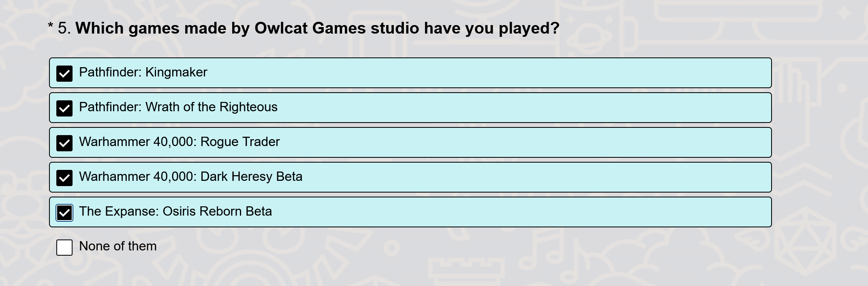Viewport: 868px width, 286px height.
Task: Click the "None of them" label text
Action: tap(118, 246)
